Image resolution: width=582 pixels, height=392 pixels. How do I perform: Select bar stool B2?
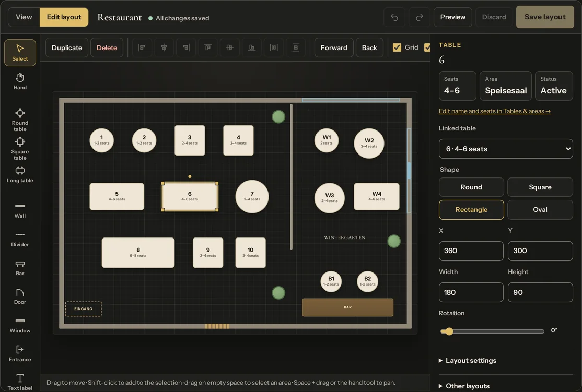pos(367,281)
